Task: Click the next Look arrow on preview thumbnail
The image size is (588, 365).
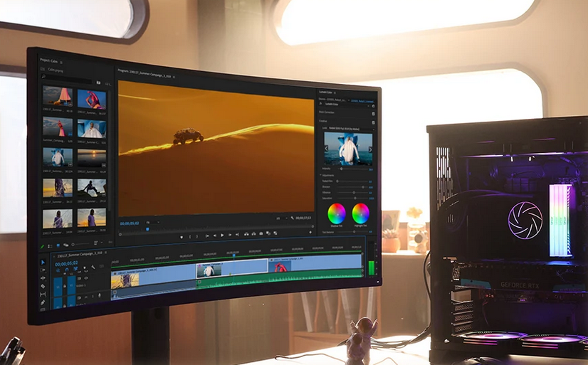Action: [370, 149]
